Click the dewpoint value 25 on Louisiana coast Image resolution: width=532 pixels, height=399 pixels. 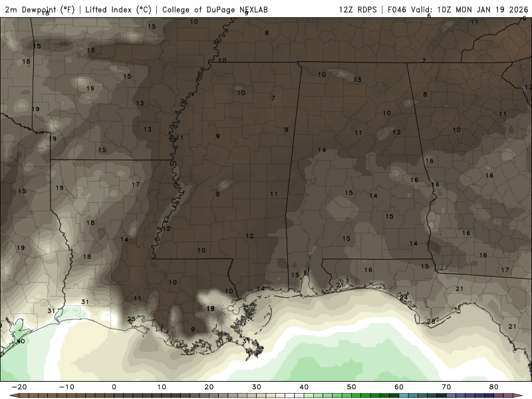point(131,319)
